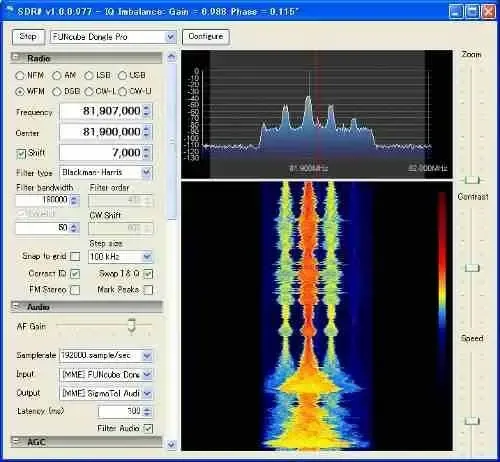
Task: Select NFM demodulation mode
Action: click(19, 76)
